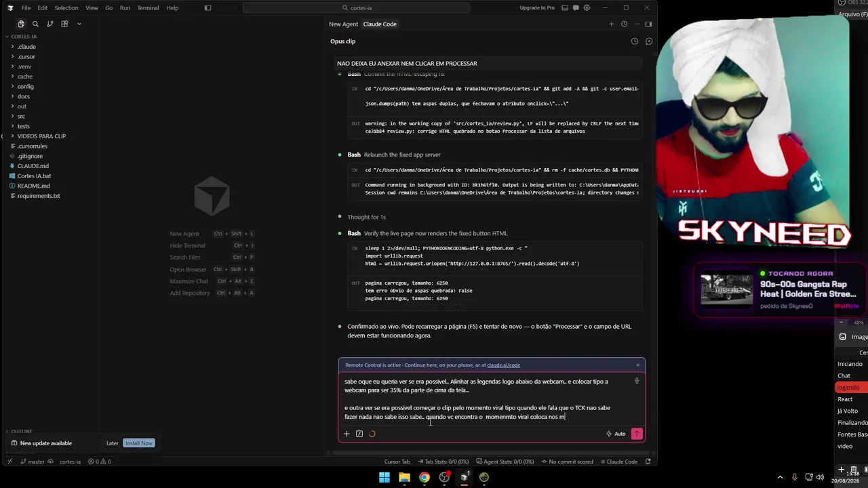The height and width of the screenshot is (488, 868).
Task: Open past conversations clock beside Opus clip
Action: pos(635,41)
